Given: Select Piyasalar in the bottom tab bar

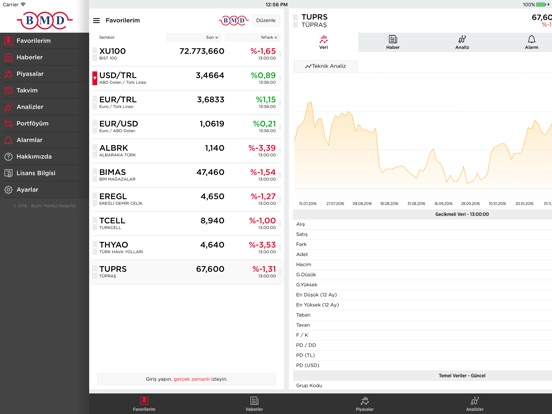Looking at the screenshot, I should pyautogui.click(x=364, y=404).
